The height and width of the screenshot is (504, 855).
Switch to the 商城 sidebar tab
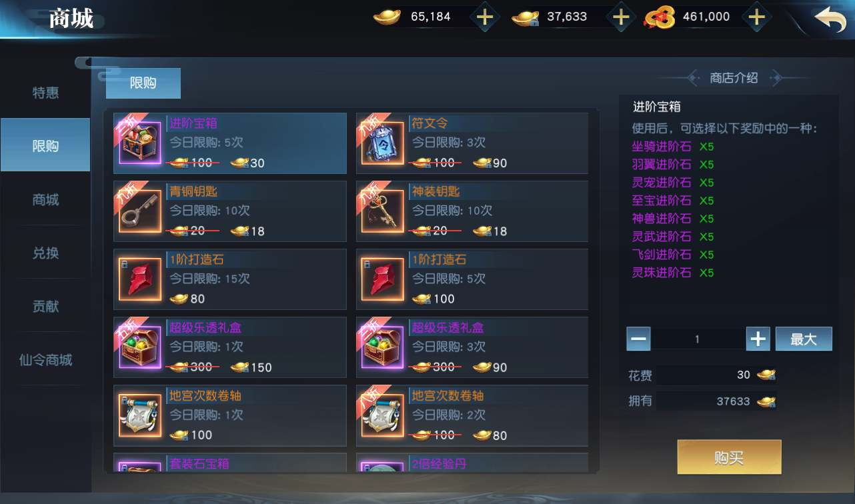pyautogui.click(x=45, y=199)
